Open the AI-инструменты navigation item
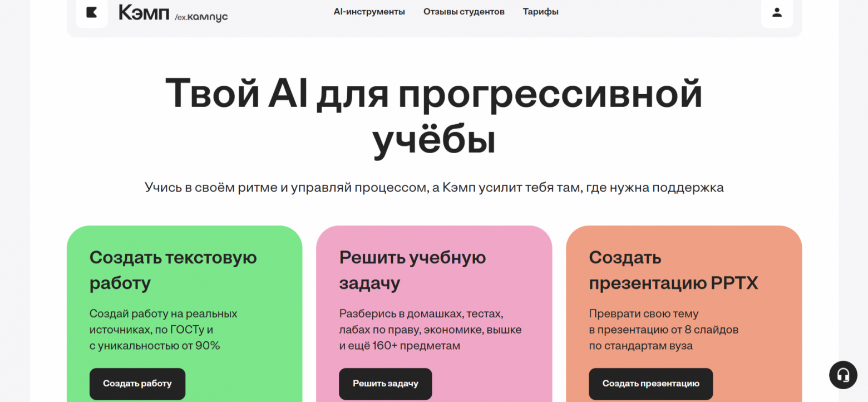This screenshot has width=868, height=402. coord(369,11)
